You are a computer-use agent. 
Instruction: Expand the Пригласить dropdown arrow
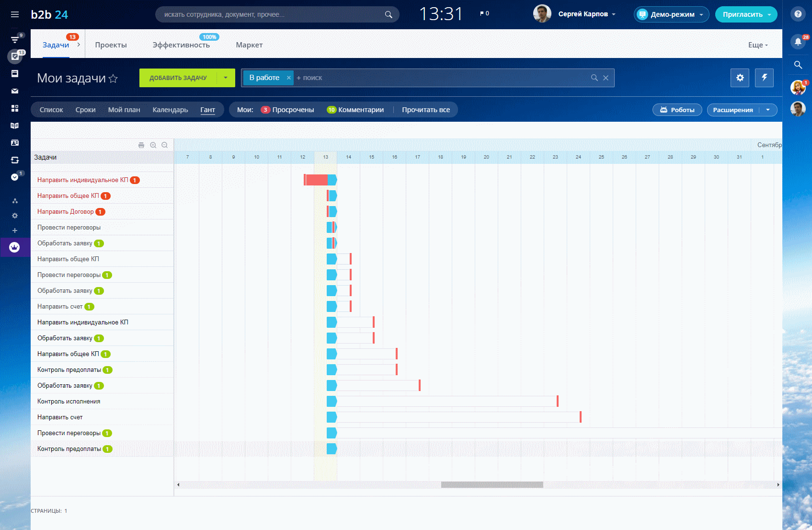click(x=769, y=14)
